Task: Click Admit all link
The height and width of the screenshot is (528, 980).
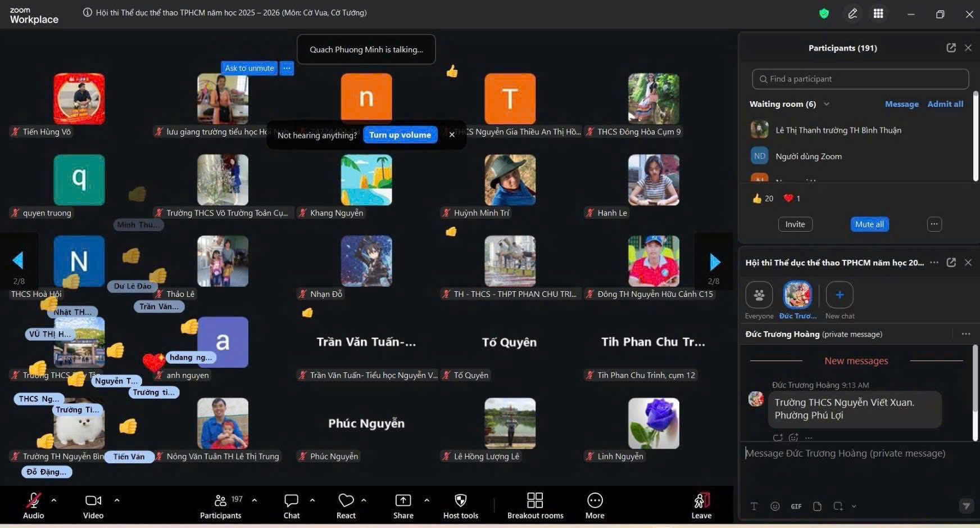Action: click(945, 104)
